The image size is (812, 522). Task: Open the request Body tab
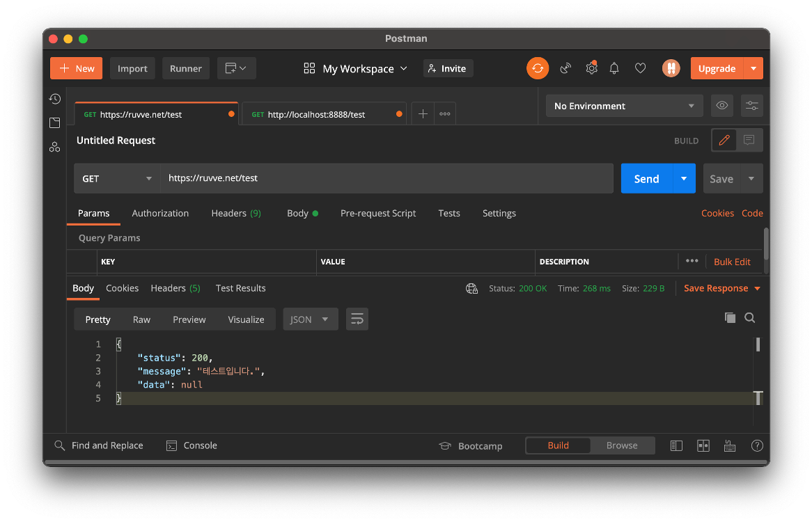coord(302,213)
